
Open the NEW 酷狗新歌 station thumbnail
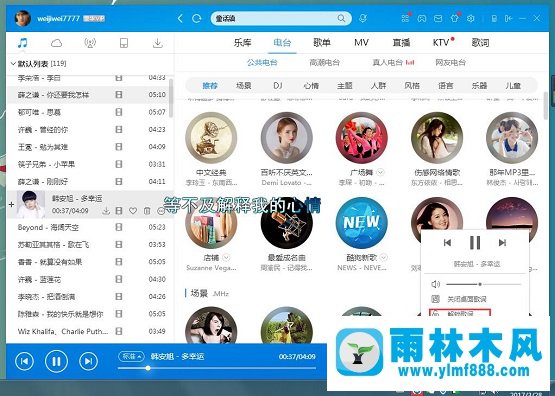click(361, 223)
